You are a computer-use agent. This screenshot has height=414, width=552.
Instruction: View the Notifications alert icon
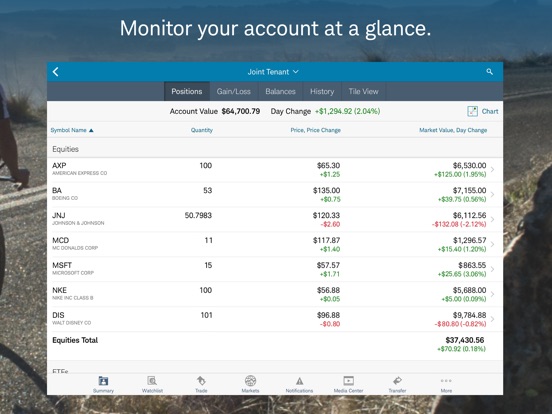[x=299, y=381]
